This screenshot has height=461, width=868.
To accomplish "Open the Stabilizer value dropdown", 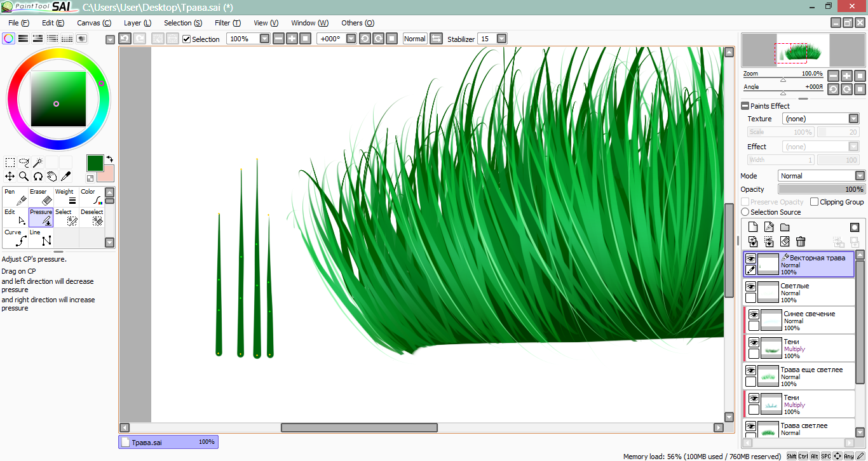I will 501,39.
